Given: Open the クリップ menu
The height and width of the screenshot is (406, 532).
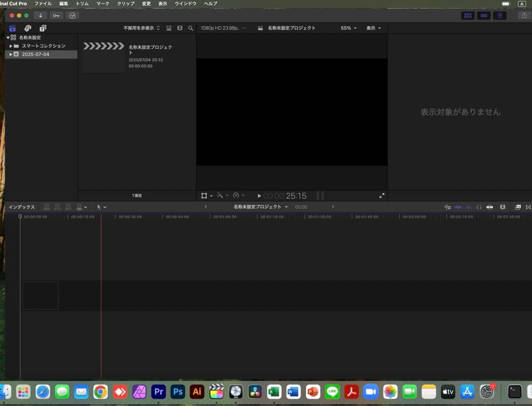Looking at the screenshot, I should pos(125,3).
